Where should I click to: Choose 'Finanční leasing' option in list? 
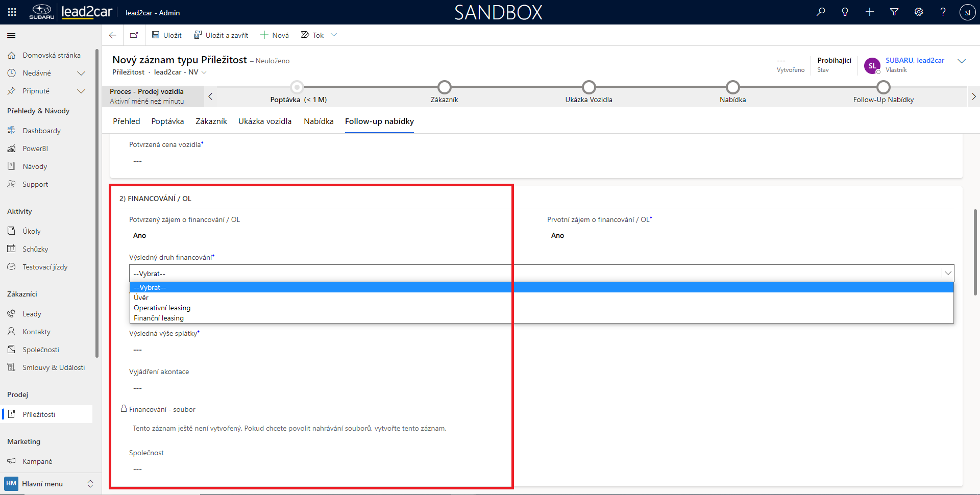click(x=159, y=318)
